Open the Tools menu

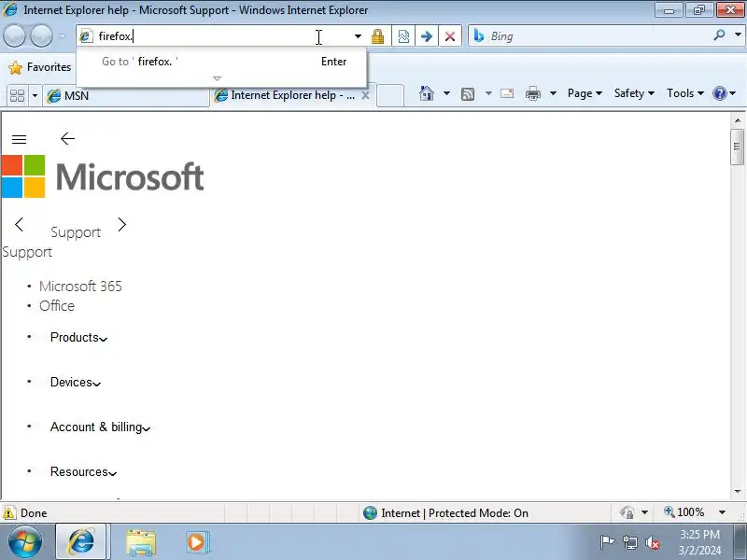coord(685,93)
